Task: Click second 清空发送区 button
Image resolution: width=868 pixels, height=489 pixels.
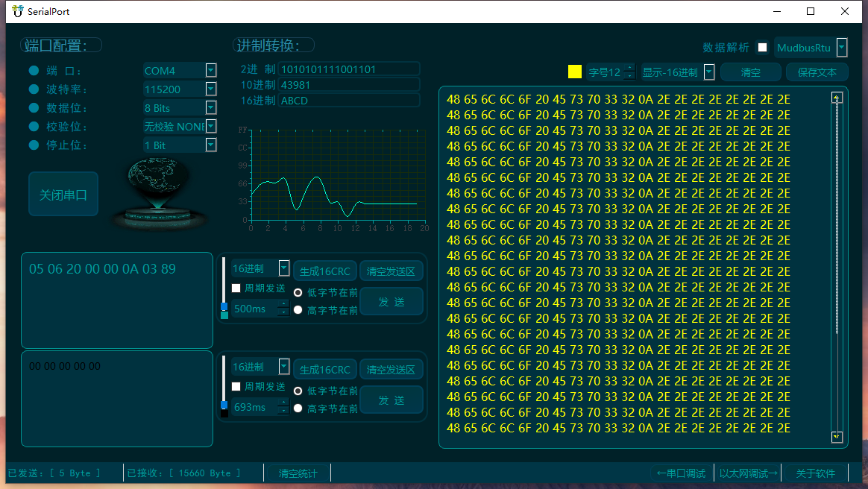Action: [391, 370]
